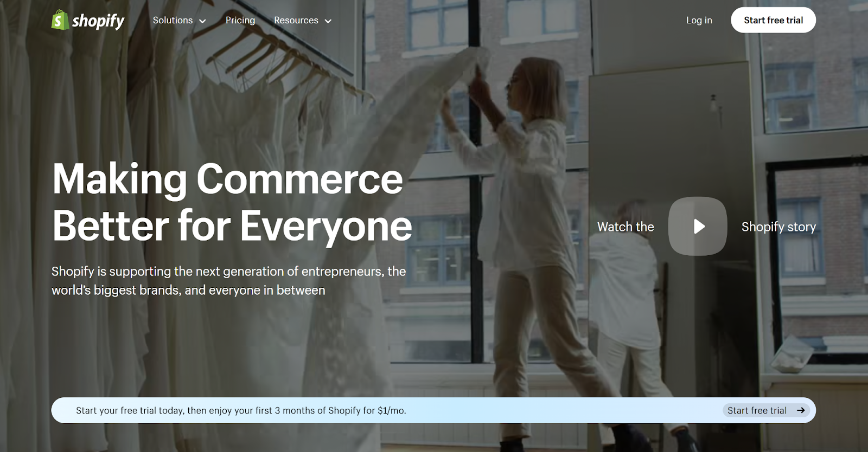
Task: Click Start free trial in the promo banner
Action: coord(757,410)
